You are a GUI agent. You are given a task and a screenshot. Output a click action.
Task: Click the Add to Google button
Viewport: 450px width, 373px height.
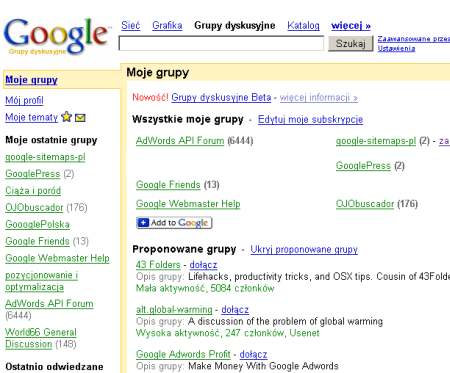[x=174, y=223]
